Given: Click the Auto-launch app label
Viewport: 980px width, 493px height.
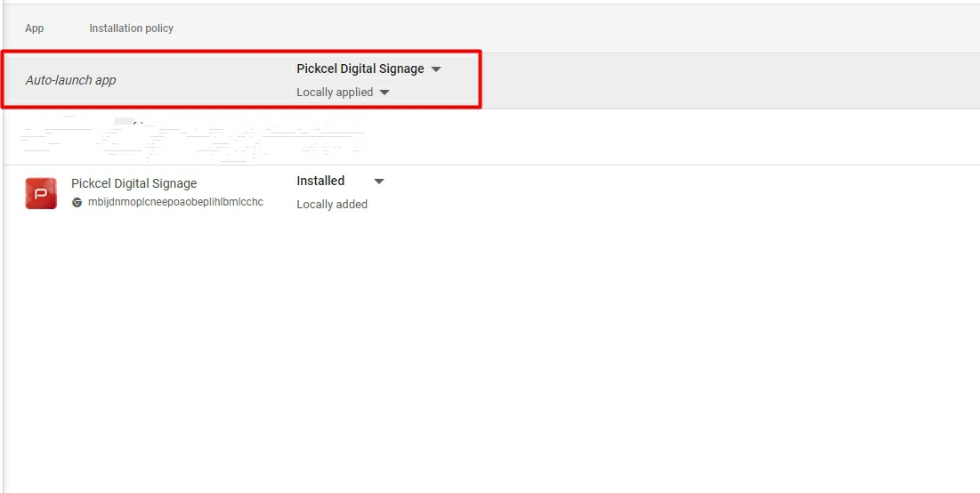Looking at the screenshot, I should 70,80.
